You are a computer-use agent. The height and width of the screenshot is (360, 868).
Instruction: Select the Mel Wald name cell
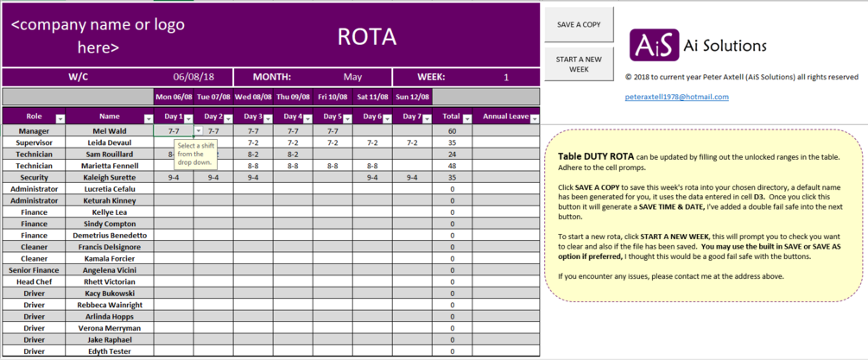(x=110, y=131)
